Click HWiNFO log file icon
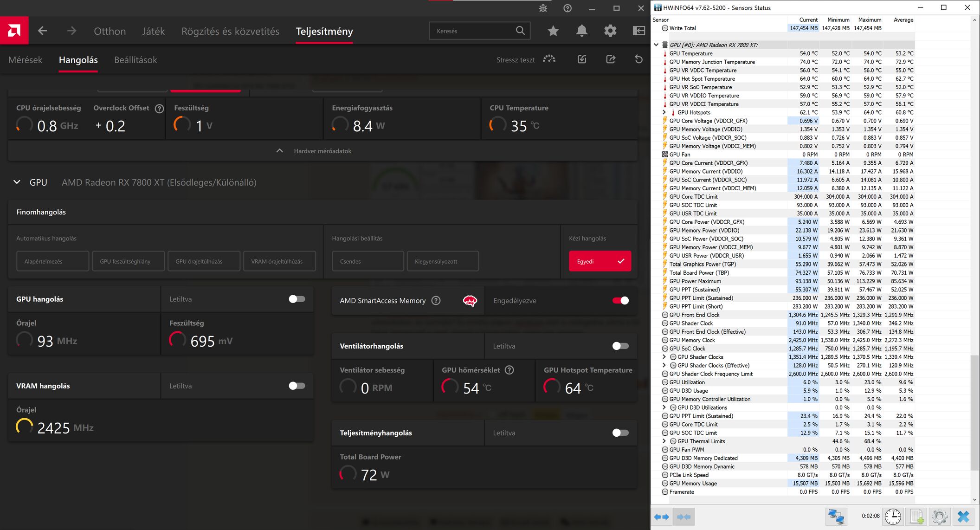The width and height of the screenshot is (980, 530). (x=916, y=517)
